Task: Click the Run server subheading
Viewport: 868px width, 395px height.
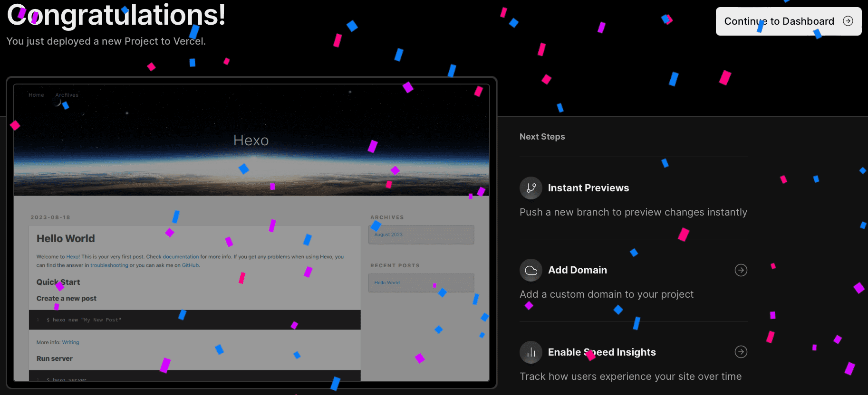Action: tap(55, 358)
